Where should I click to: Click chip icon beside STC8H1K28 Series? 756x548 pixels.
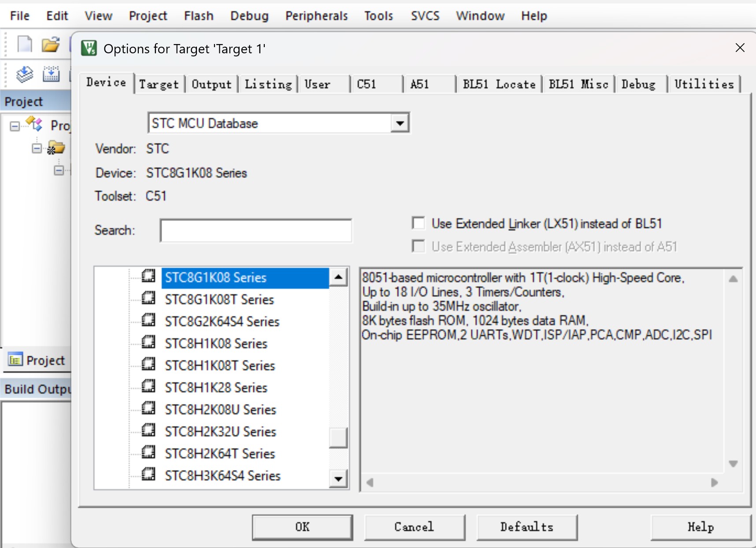point(148,386)
